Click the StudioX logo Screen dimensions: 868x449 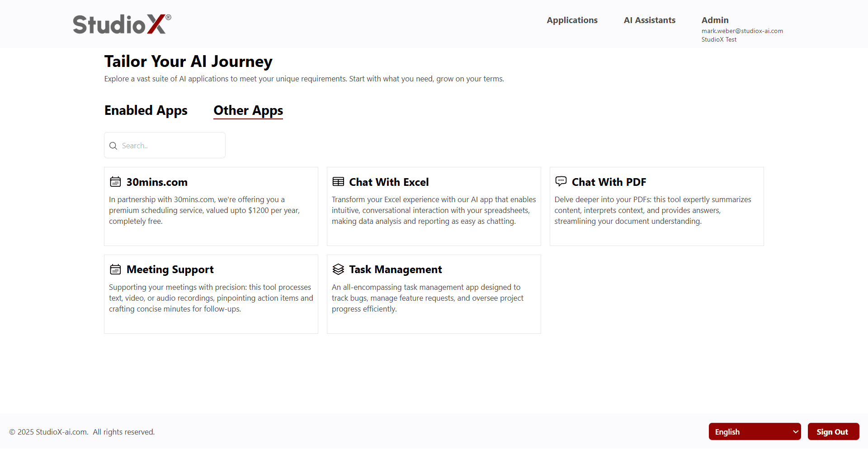click(x=122, y=24)
